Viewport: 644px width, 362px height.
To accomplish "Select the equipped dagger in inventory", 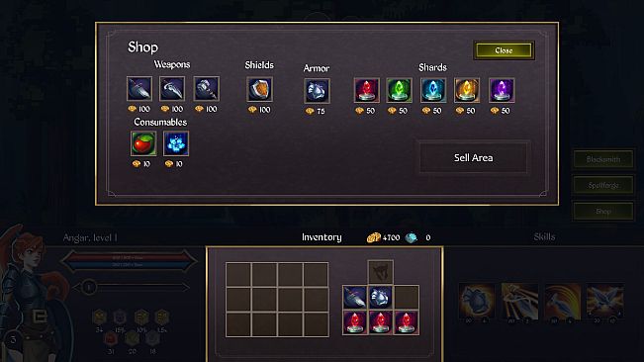I will coord(354,298).
